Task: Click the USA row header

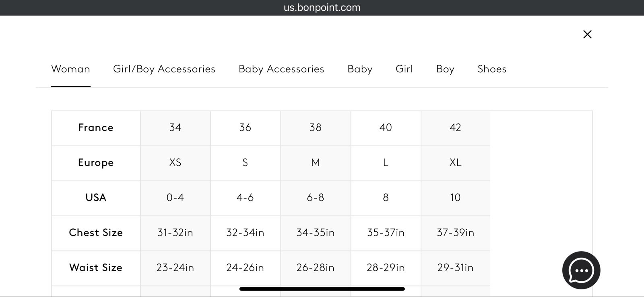Action: tap(96, 198)
